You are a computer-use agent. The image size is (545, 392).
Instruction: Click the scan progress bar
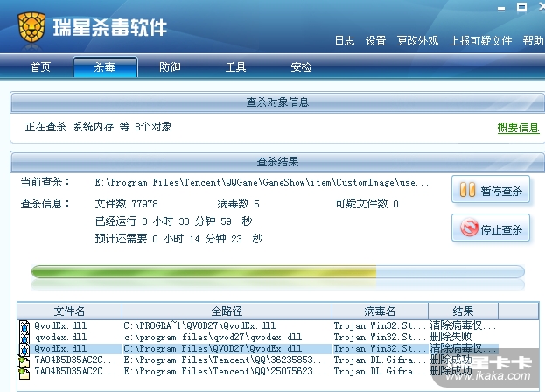277,271
